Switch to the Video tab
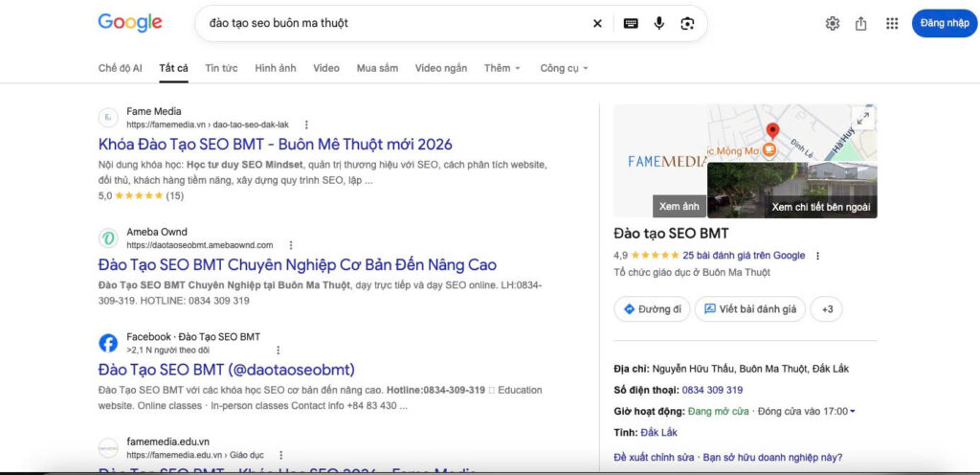 click(326, 68)
